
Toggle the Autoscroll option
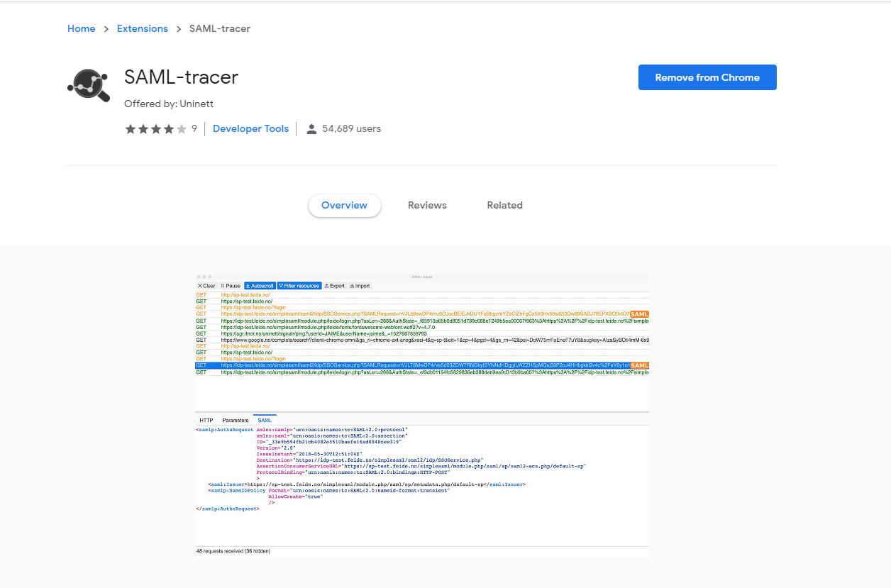coord(260,285)
